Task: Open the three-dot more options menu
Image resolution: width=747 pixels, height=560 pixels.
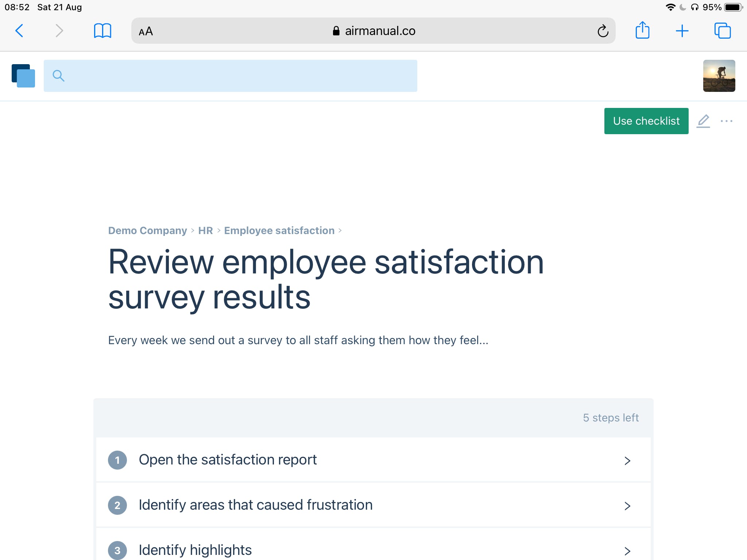Action: point(727,121)
